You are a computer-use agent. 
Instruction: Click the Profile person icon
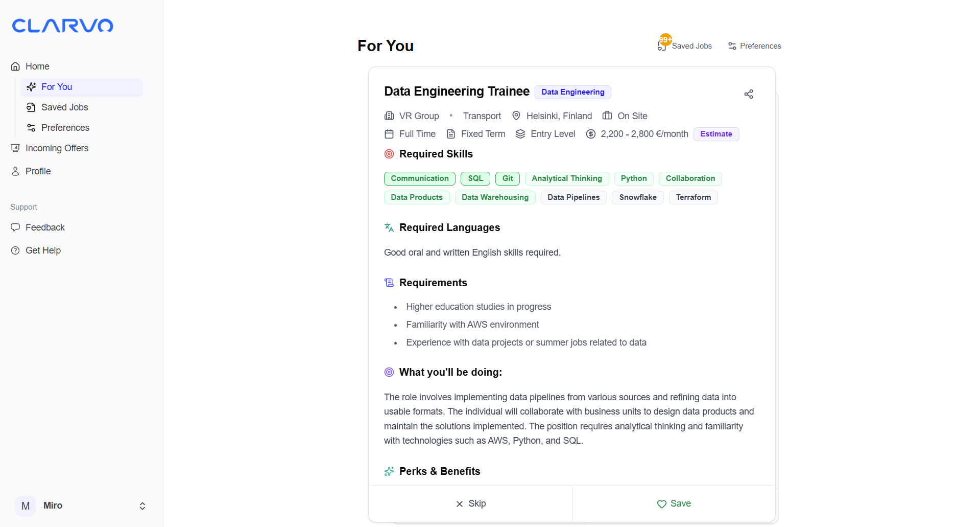tap(14, 171)
